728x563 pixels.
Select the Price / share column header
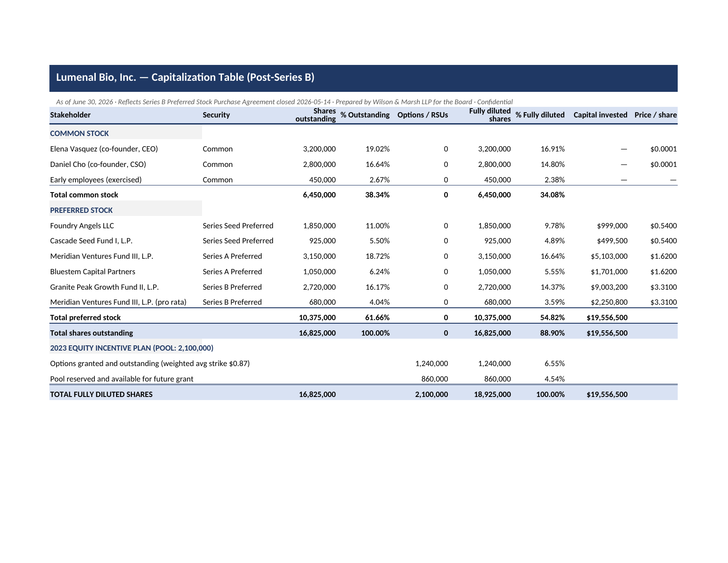click(x=656, y=115)
